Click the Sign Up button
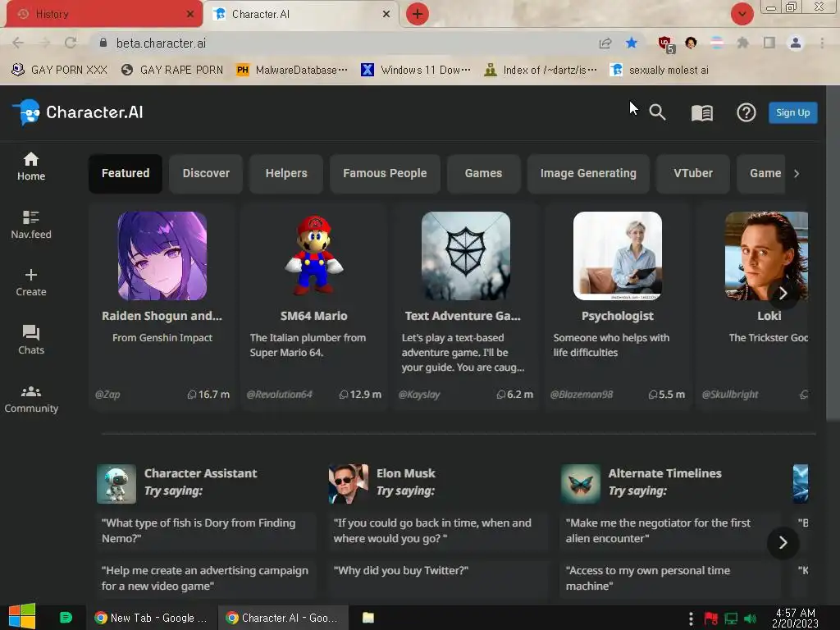Viewport: 840px width, 630px height. point(793,112)
